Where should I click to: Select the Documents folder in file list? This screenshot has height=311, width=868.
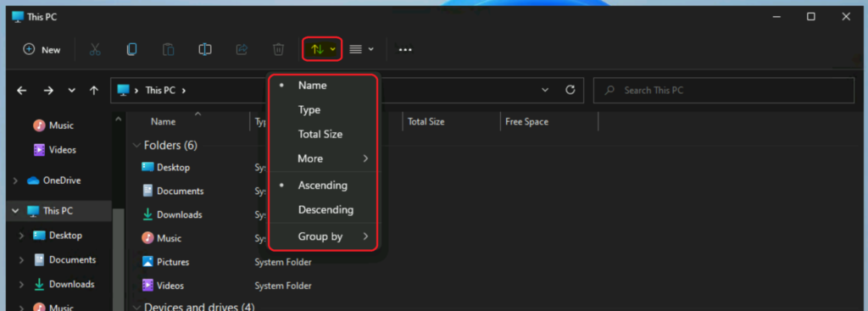click(x=173, y=191)
